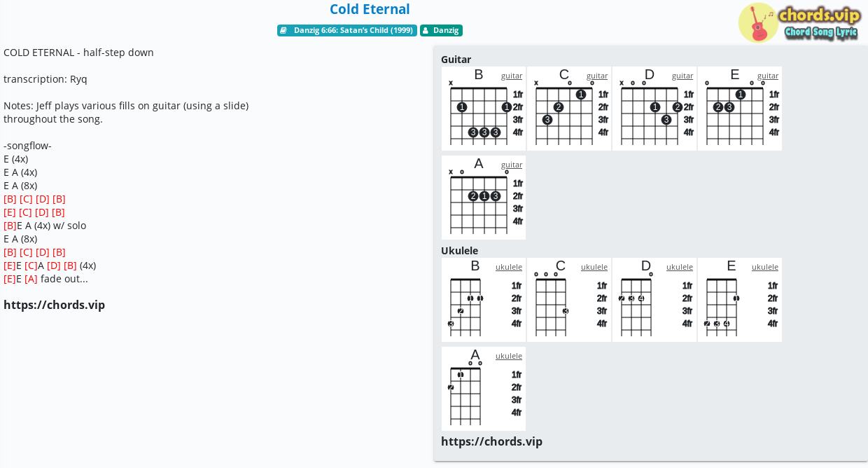868x468 pixels.
Task: Click the artist person icon
Action: (426, 31)
